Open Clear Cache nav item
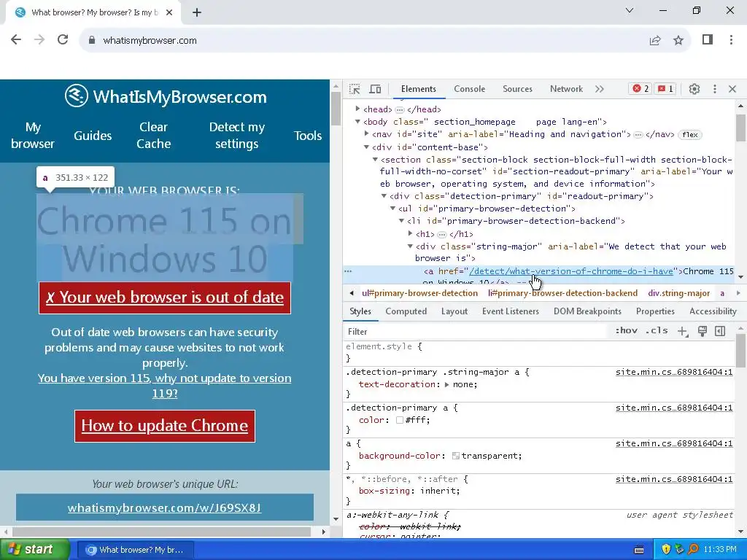 pyautogui.click(x=153, y=135)
